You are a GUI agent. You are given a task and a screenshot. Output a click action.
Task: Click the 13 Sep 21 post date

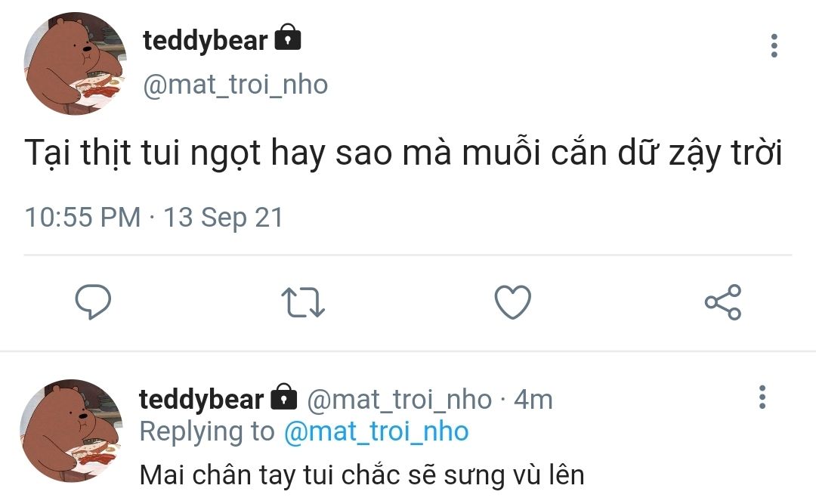point(224,218)
